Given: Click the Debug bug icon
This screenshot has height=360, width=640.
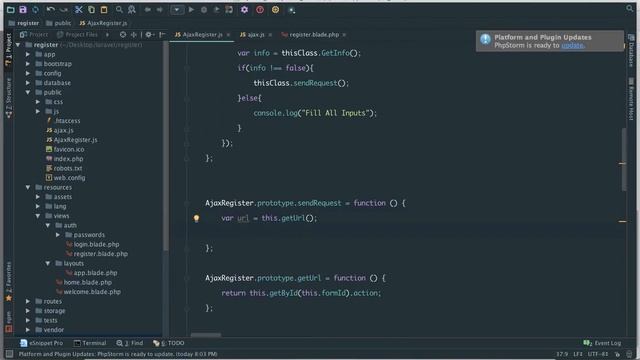Looking at the screenshot, I should coord(204,9).
